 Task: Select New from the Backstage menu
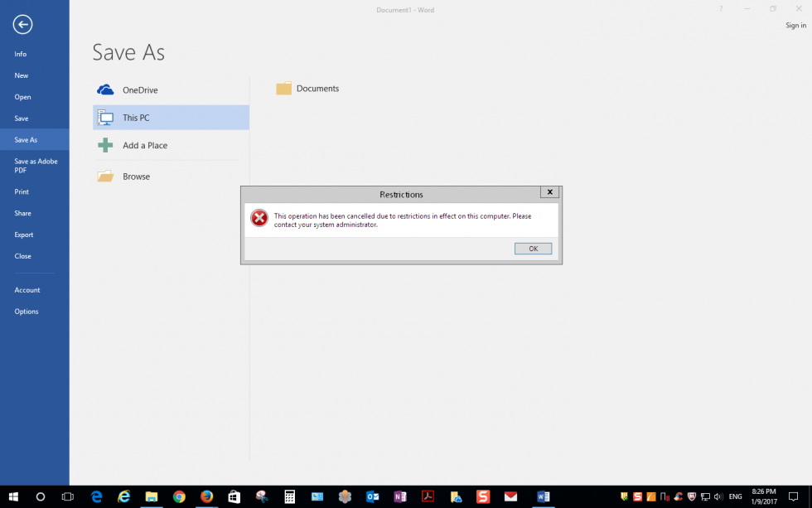point(22,75)
